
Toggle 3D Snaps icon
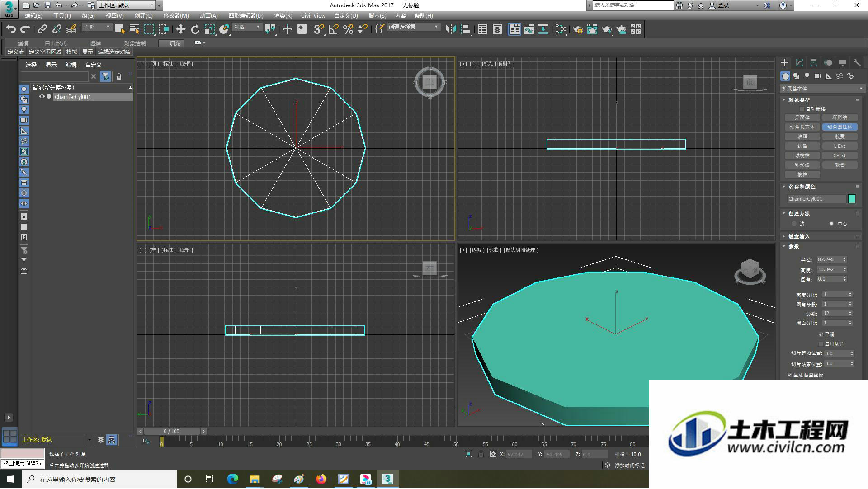point(319,29)
